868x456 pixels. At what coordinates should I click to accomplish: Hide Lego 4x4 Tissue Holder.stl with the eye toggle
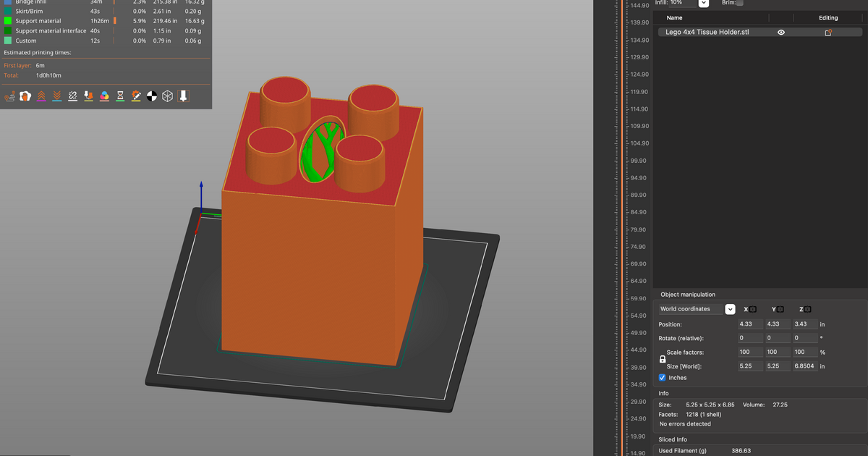point(781,32)
